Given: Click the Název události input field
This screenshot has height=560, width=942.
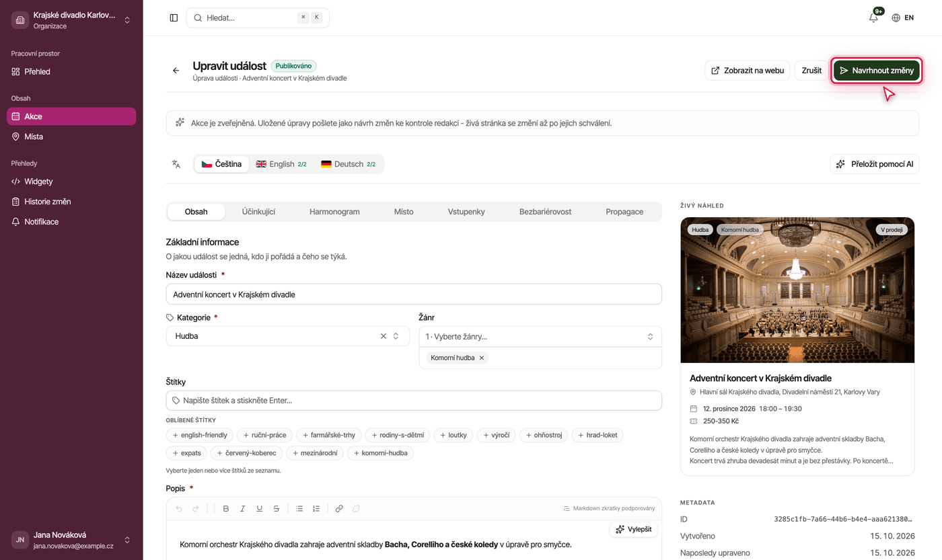Looking at the screenshot, I should 414,294.
